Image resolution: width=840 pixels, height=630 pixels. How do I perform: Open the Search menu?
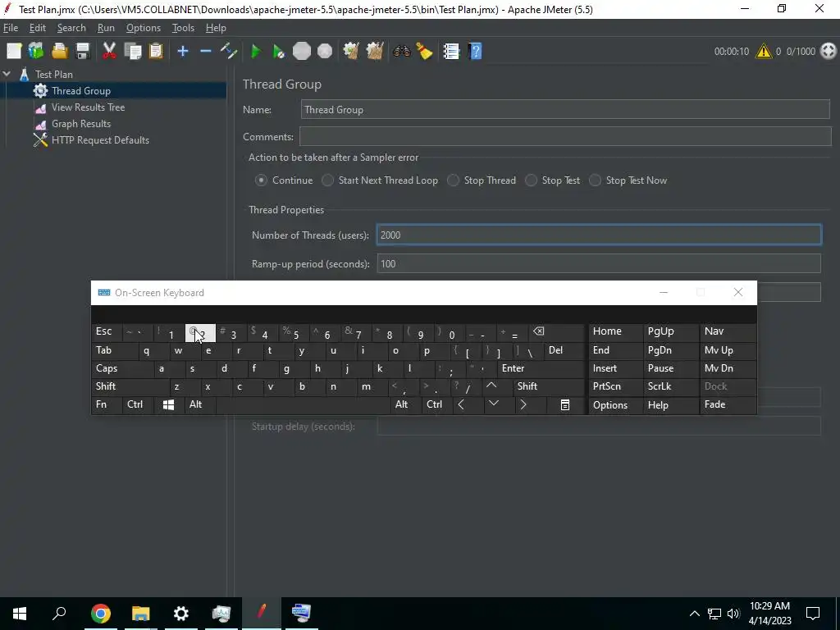71,28
